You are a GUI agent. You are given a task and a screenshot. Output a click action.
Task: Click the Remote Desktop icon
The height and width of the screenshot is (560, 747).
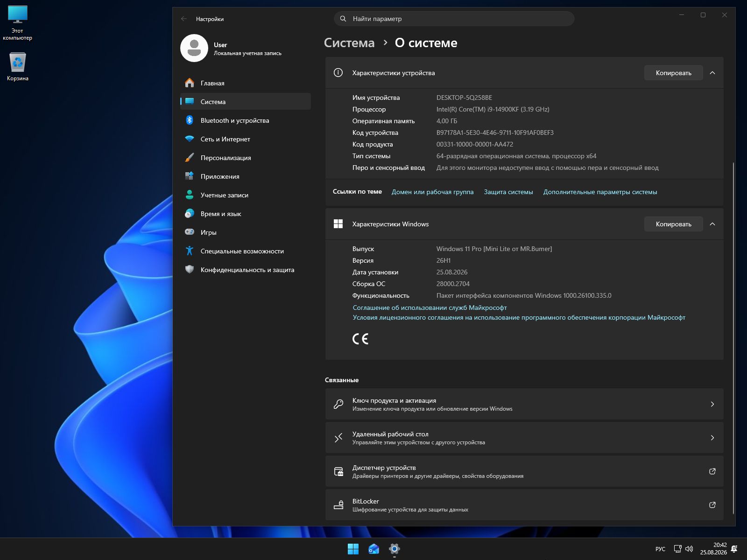338,438
